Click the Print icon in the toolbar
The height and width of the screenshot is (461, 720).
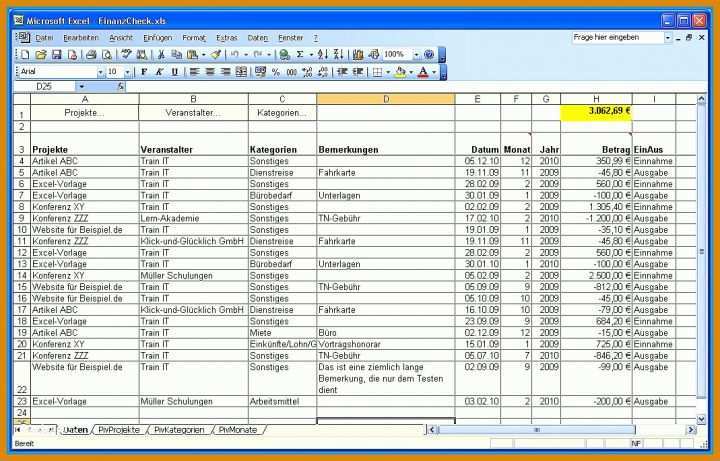[x=91, y=55]
